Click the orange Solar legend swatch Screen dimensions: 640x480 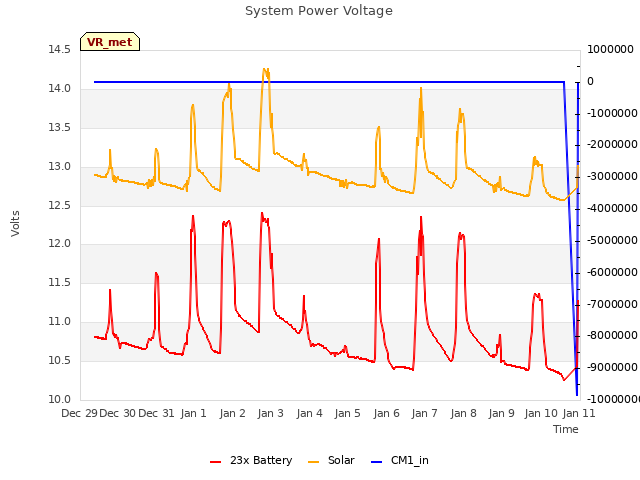point(313,462)
